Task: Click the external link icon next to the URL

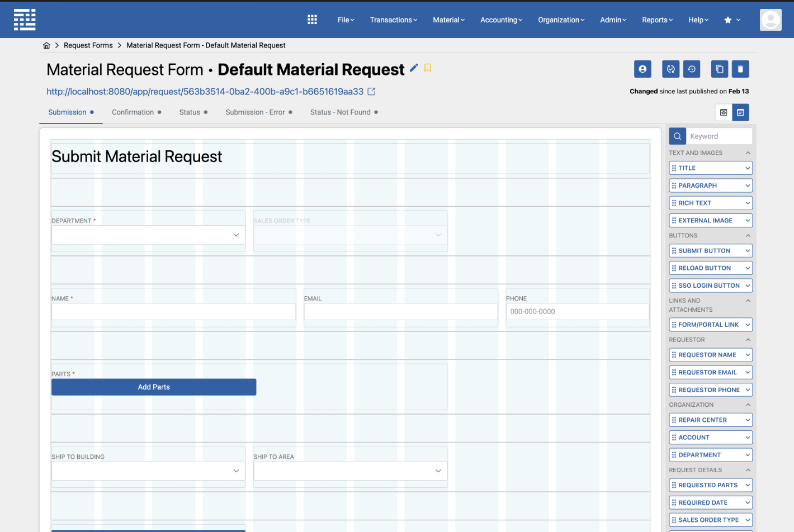Action: pos(372,91)
